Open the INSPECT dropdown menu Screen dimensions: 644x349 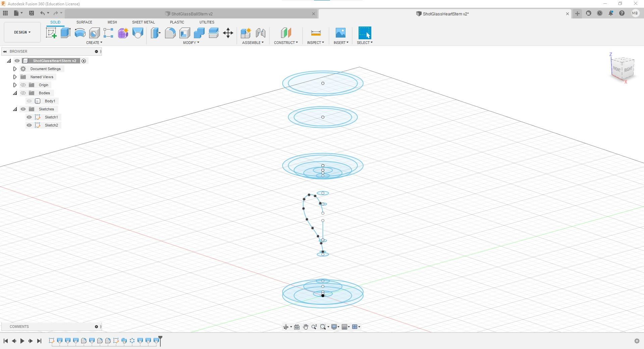(316, 43)
